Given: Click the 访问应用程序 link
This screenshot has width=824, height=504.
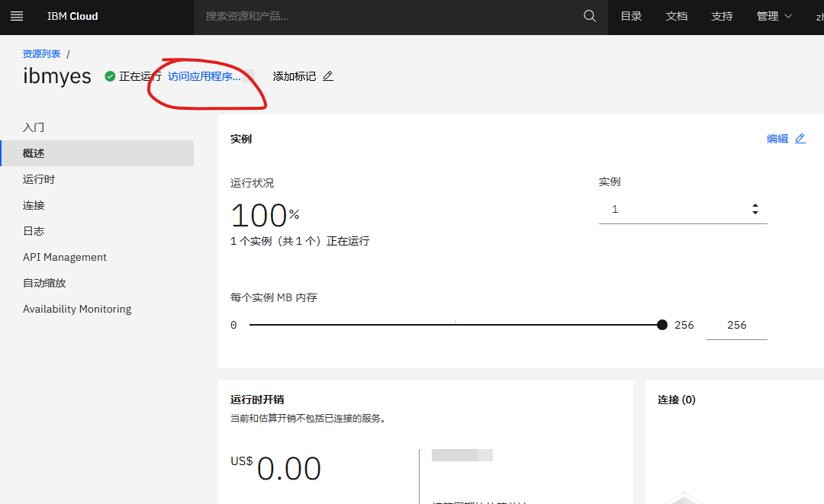Looking at the screenshot, I should [204, 77].
